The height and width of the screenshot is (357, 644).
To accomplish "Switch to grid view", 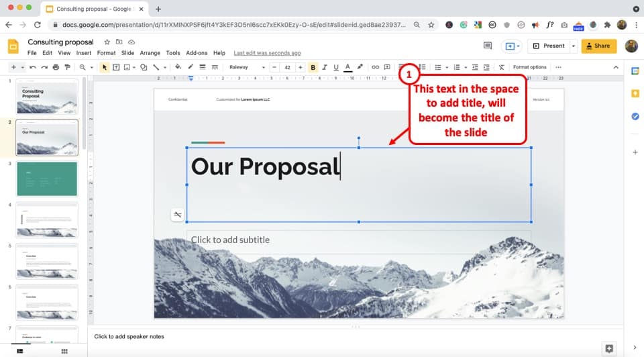I will click(64, 351).
